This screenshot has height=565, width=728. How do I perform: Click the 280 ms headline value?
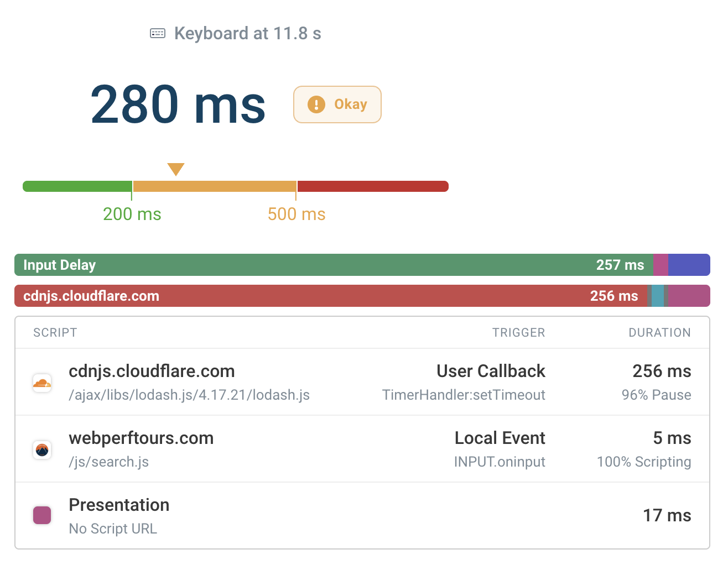click(x=178, y=104)
